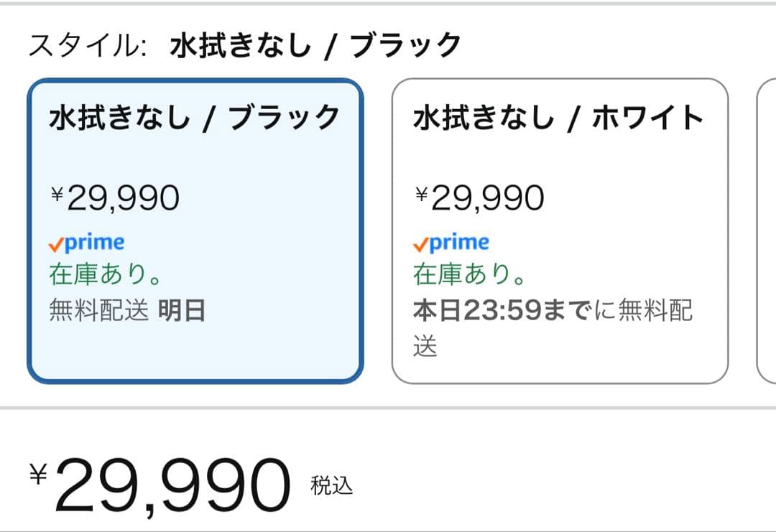The image size is (776, 532).
Task: Click the Prime badge on the black variant card
Action: tap(86, 242)
